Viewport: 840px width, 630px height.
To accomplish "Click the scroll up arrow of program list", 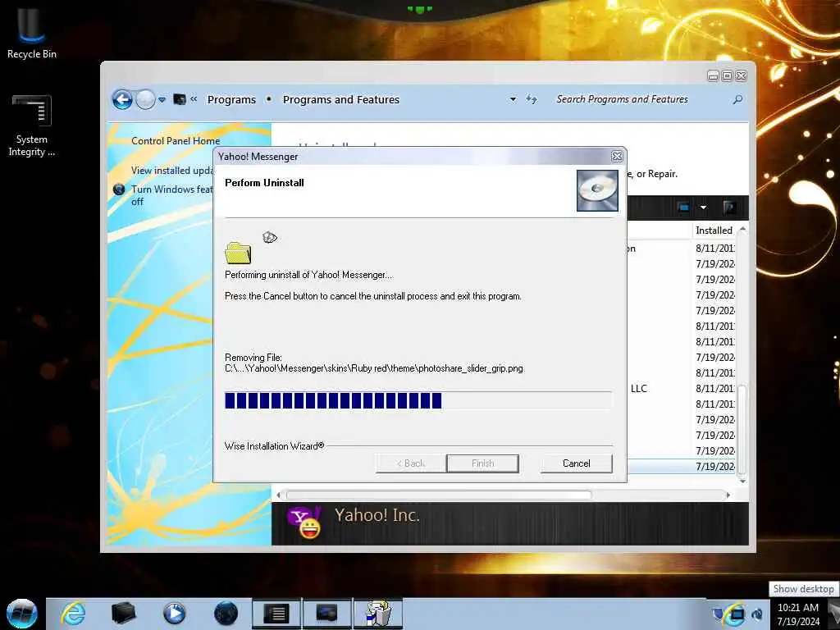I will [742, 230].
